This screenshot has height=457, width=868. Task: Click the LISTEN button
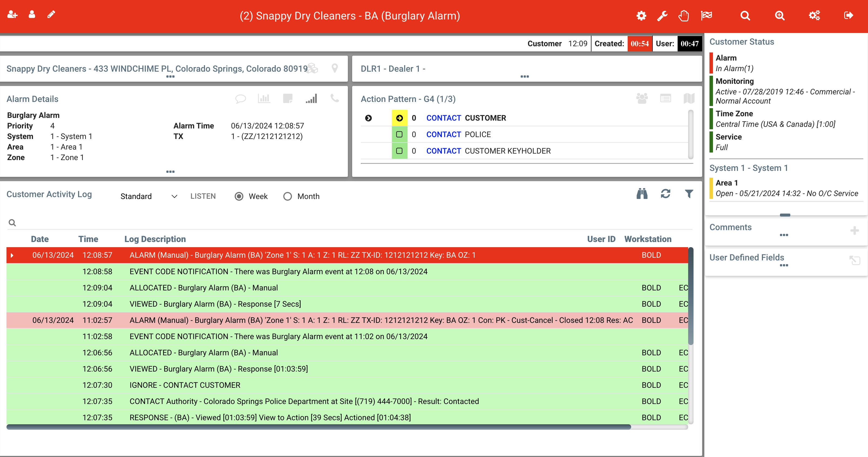[203, 196]
